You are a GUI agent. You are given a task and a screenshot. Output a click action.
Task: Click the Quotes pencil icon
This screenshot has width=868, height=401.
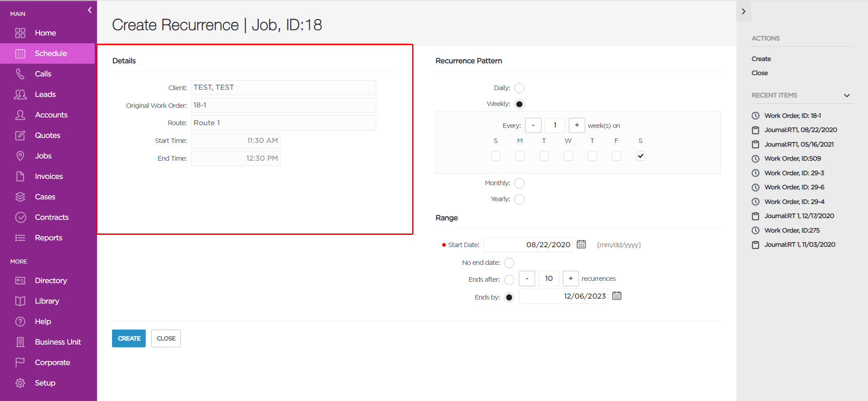point(20,135)
